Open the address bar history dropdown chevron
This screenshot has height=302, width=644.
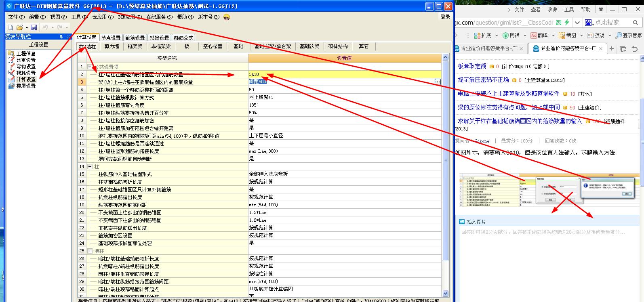[x=577, y=23]
